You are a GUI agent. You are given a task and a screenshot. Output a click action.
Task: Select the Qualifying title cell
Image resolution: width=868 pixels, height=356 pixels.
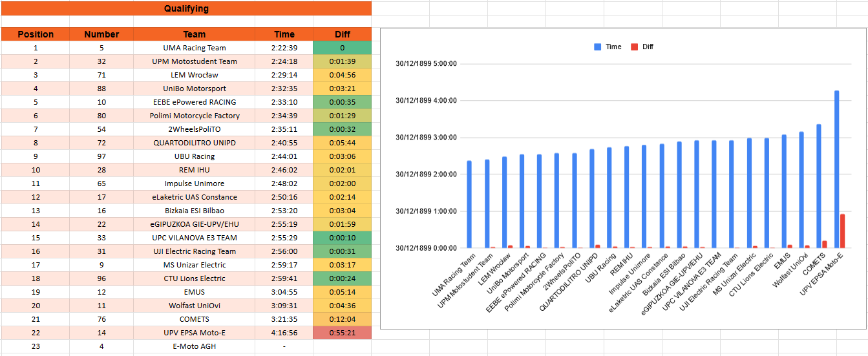pyautogui.click(x=186, y=8)
